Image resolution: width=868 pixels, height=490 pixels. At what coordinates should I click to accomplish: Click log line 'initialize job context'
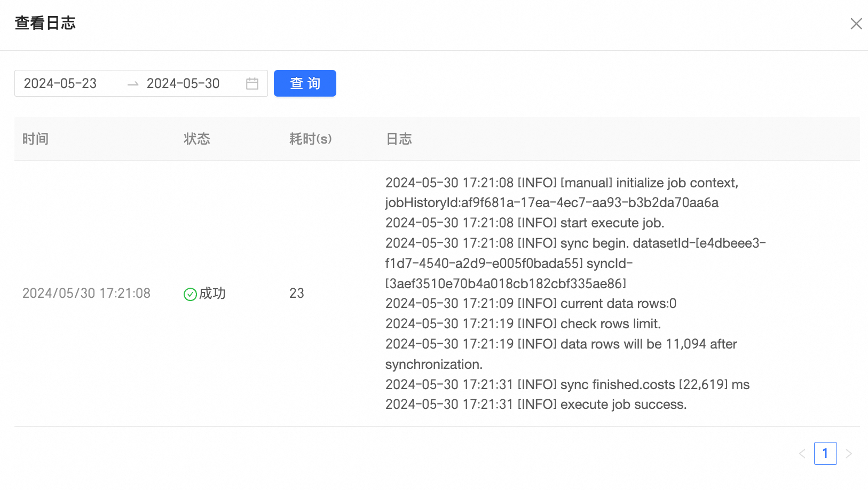[x=562, y=183]
